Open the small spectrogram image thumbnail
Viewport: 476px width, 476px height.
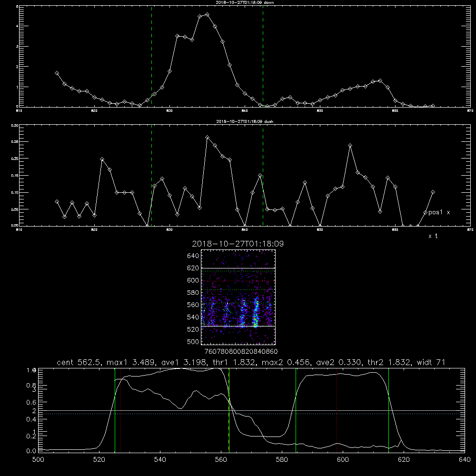click(238, 297)
